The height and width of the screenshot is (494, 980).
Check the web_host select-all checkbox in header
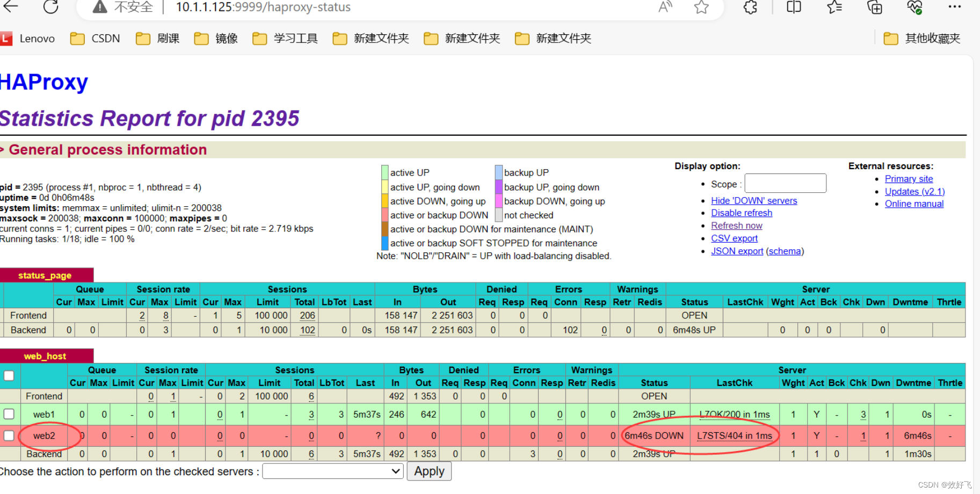9,376
